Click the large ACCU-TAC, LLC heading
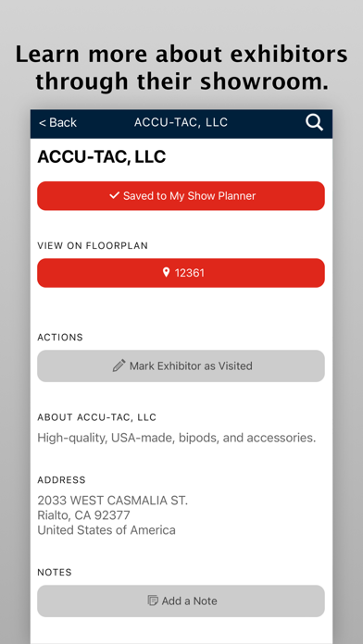Viewport: 363px width, 644px height. tap(102, 157)
